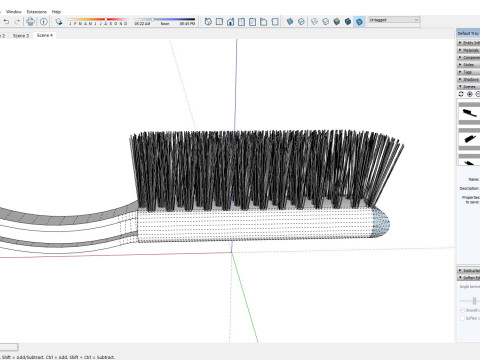
Task: Open the Help menu
Action: click(56, 12)
